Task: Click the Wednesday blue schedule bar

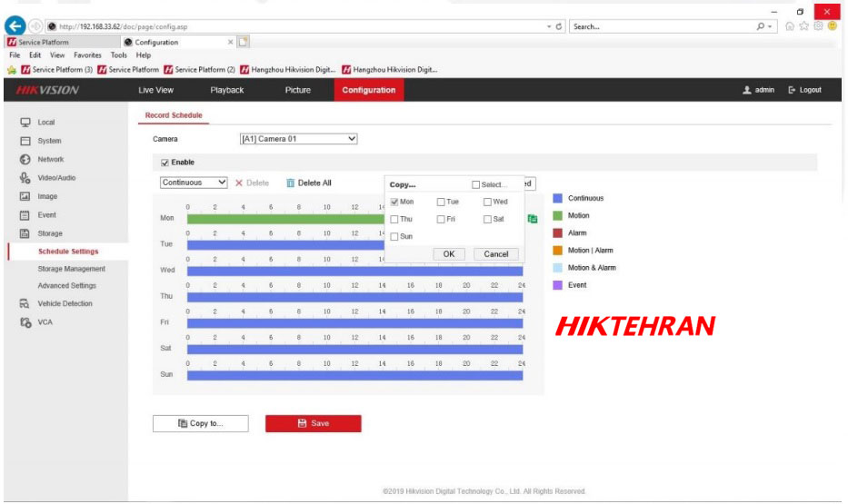Action: (x=354, y=272)
